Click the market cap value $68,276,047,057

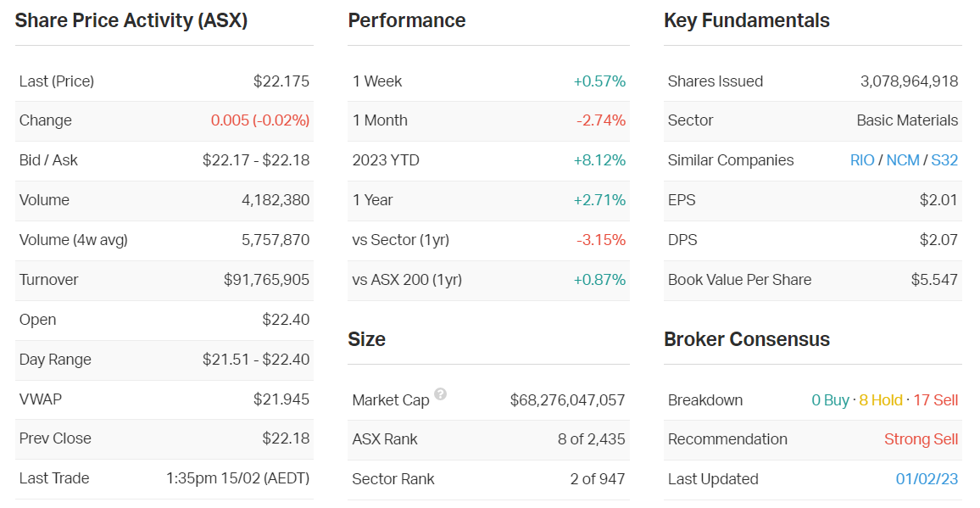point(567,400)
